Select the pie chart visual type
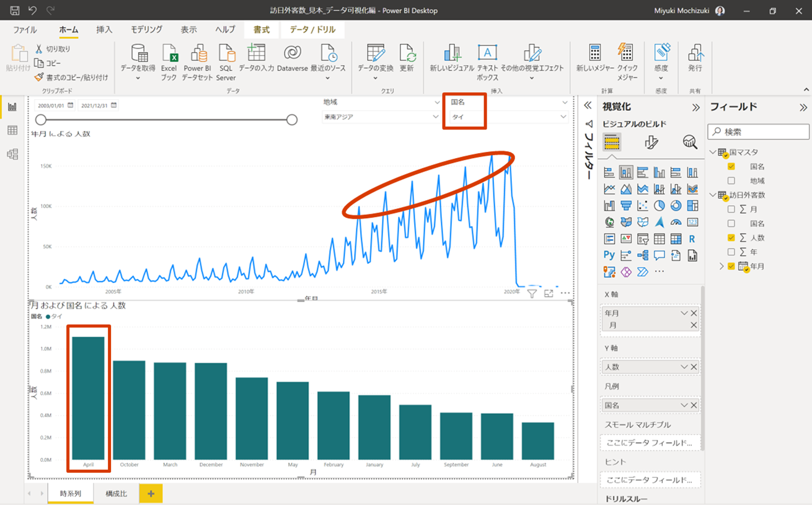 click(660, 205)
